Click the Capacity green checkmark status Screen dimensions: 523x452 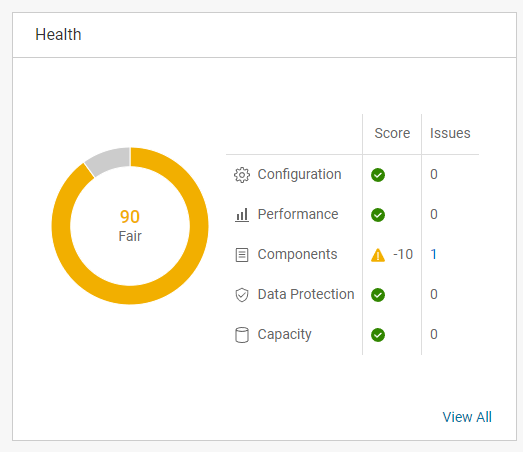coord(378,335)
